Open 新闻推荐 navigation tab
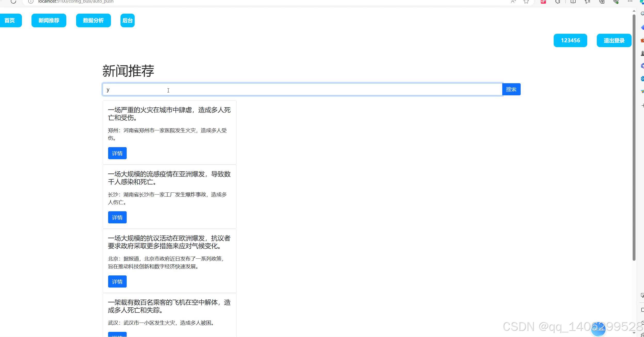 click(49, 20)
